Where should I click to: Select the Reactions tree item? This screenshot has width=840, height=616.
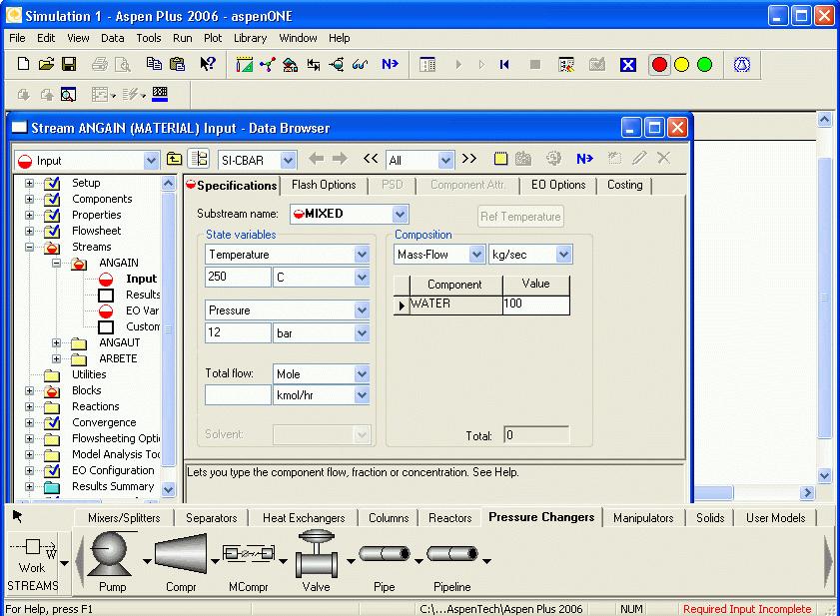tap(95, 406)
